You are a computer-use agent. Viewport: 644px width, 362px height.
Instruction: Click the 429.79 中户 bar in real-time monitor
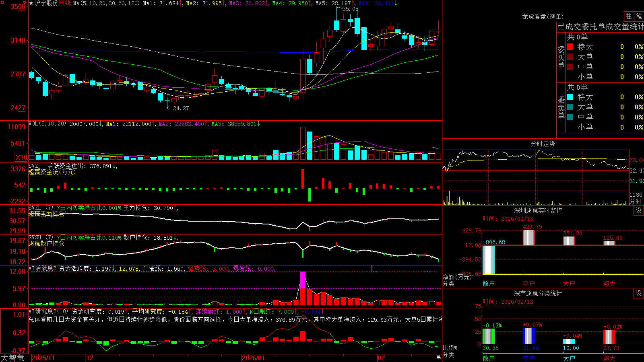pyautogui.click(x=529, y=238)
